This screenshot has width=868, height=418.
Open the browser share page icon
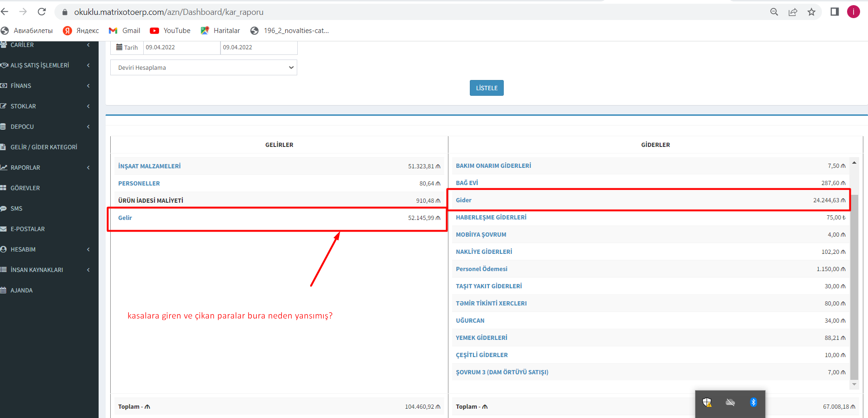click(793, 12)
